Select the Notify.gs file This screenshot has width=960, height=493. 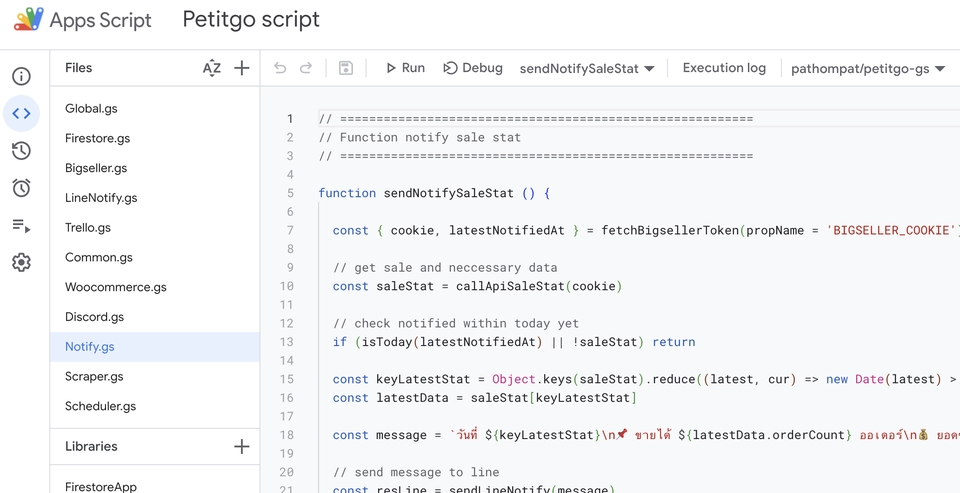pos(155,347)
